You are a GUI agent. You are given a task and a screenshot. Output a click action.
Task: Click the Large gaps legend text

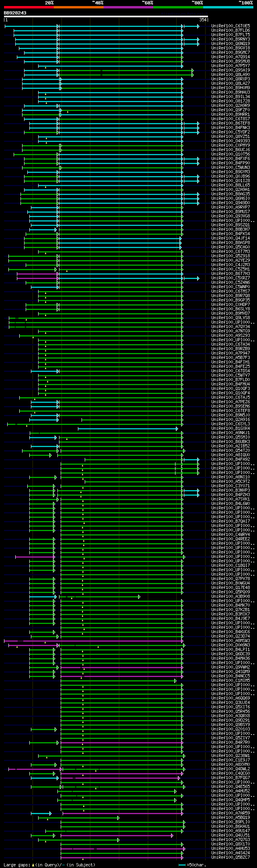pyautogui.click(x=49, y=865)
